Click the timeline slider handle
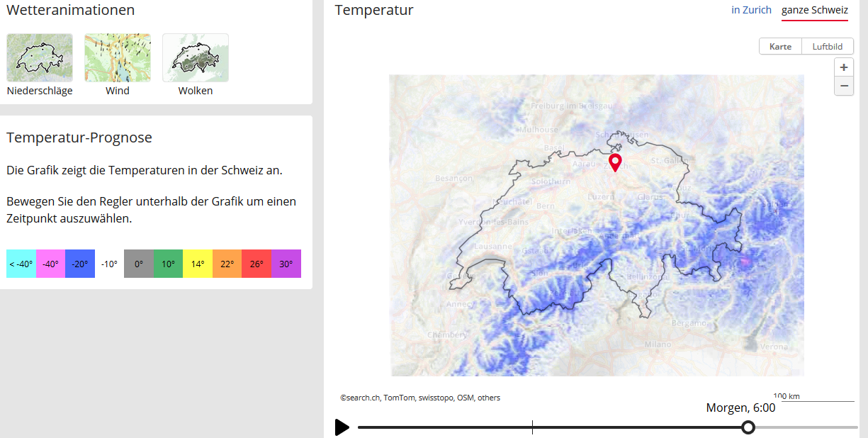868x438 pixels. 748,427
